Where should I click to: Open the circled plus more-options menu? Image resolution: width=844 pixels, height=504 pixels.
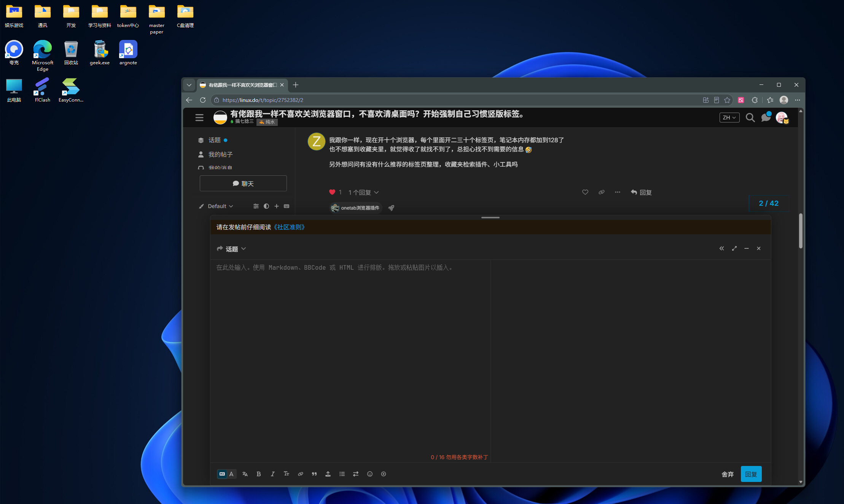pos(384,474)
